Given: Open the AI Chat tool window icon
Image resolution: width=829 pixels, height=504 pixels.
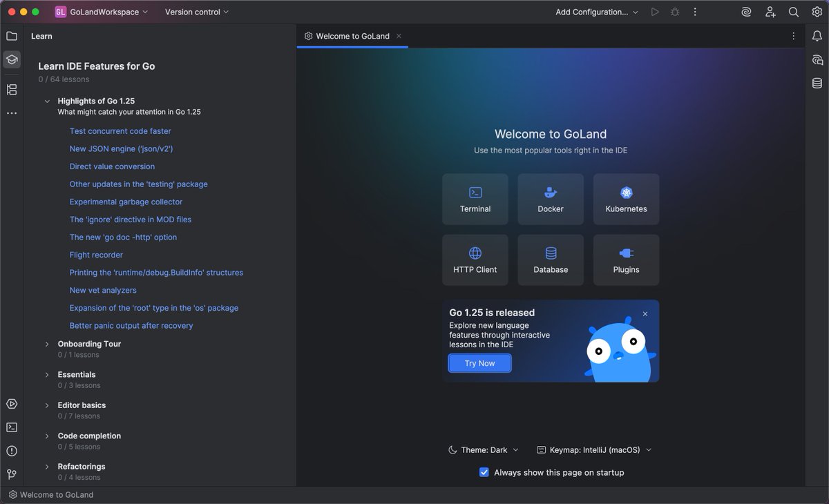Looking at the screenshot, I should click(x=817, y=60).
